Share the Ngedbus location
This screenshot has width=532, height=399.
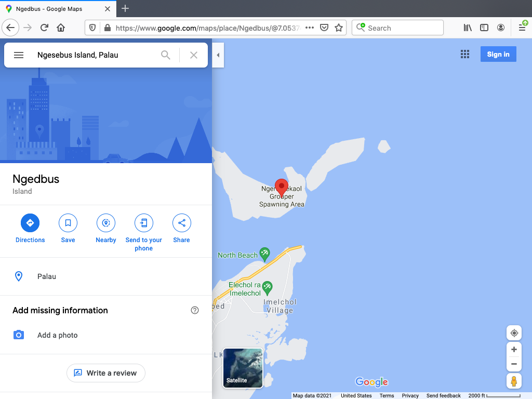(x=182, y=223)
